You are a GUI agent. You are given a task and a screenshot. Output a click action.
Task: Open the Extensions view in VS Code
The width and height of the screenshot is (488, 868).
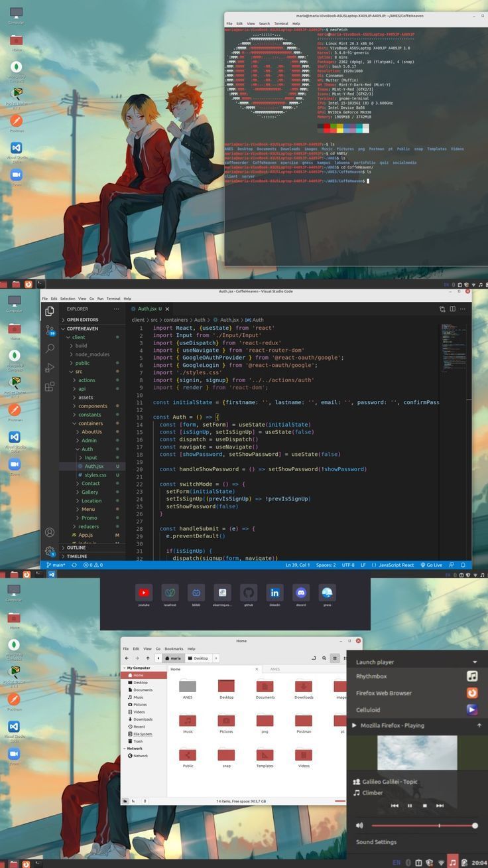point(50,386)
